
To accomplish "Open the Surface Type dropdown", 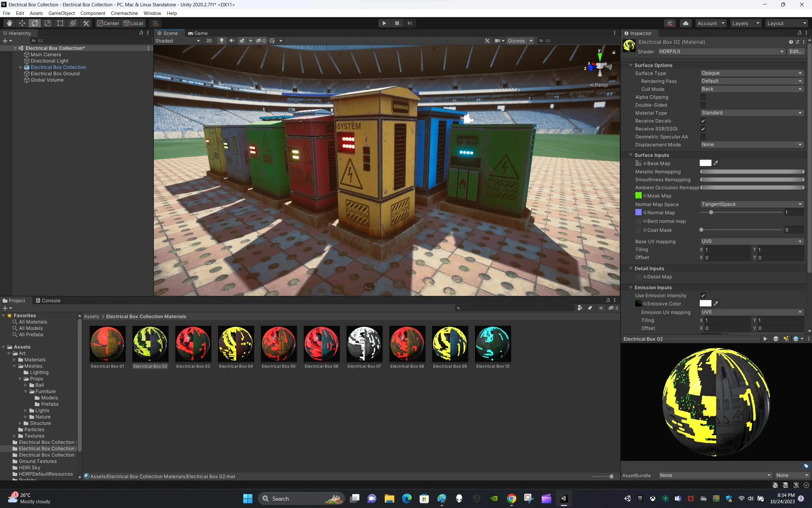I will coord(752,73).
